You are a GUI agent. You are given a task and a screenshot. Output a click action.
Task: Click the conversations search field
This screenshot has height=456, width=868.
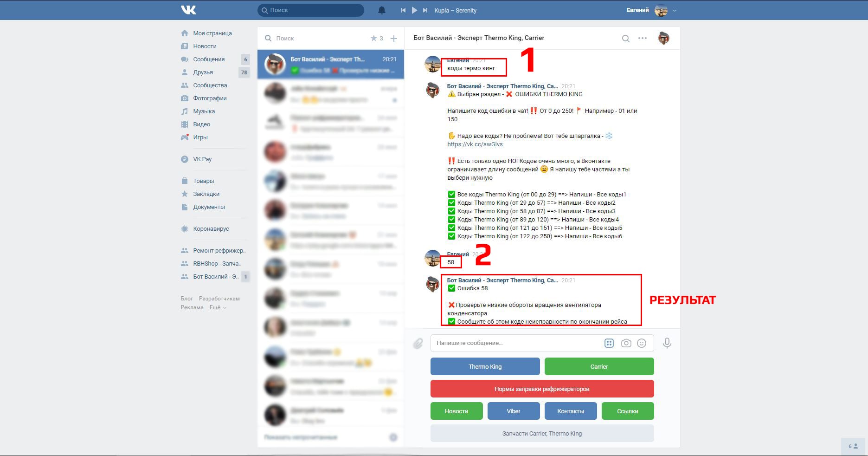(x=315, y=39)
